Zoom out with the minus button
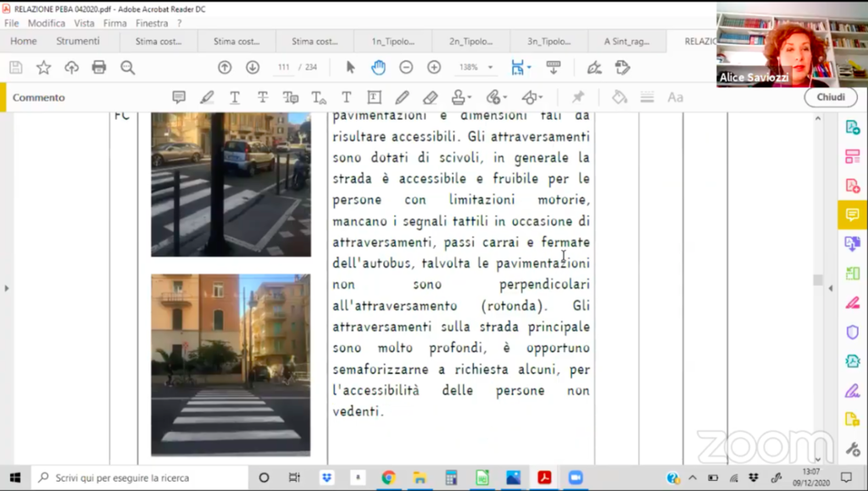 (x=406, y=67)
